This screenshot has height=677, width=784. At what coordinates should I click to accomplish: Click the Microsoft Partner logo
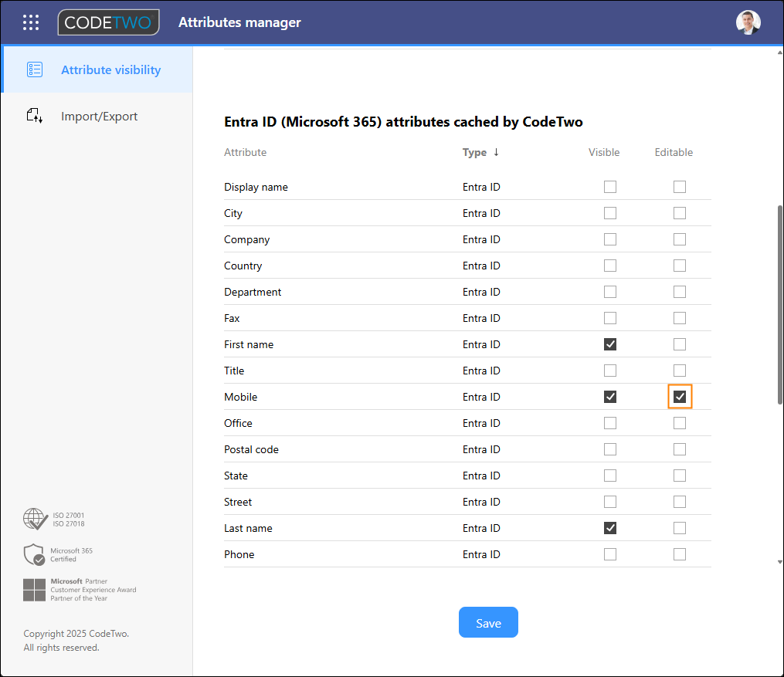(x=35, y=590)
